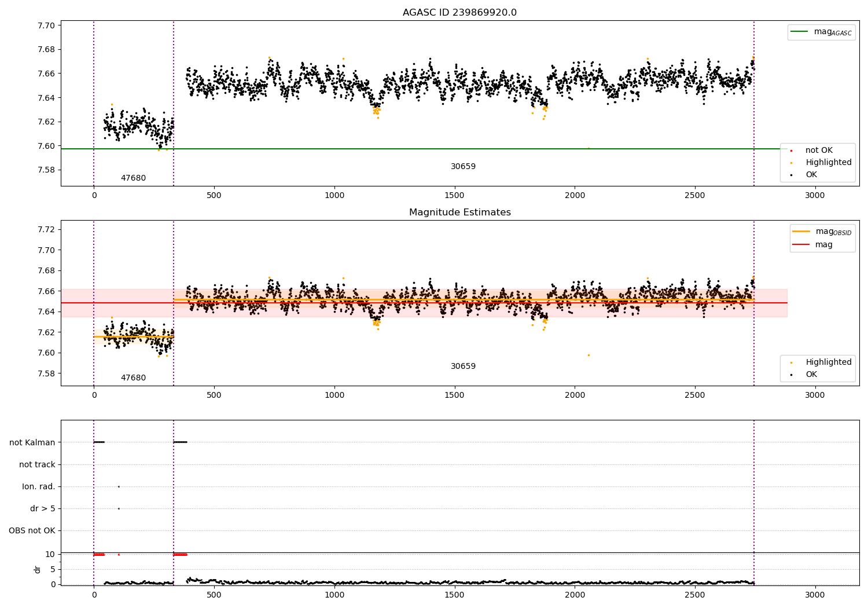The width and height of the screenshot is (868, 608).
Task: Click the 'Magnitude Estimates' plot title
Action: pos(459,213)
